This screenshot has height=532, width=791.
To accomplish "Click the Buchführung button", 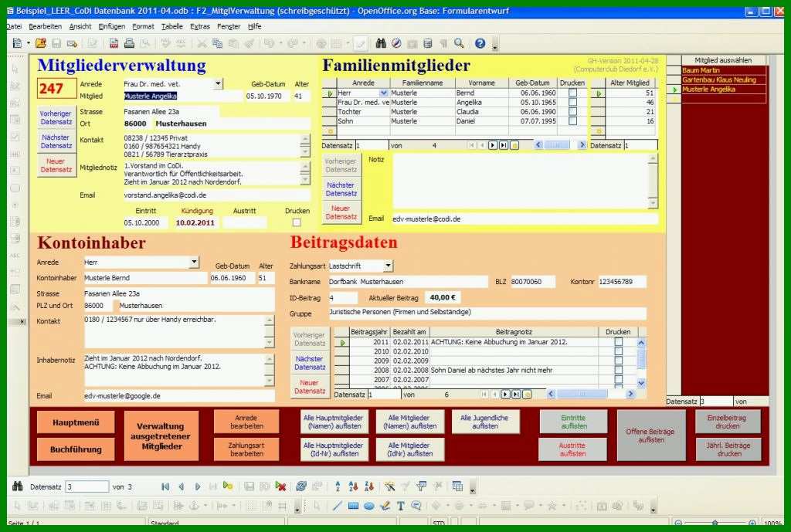I will [x=76, y=449].
